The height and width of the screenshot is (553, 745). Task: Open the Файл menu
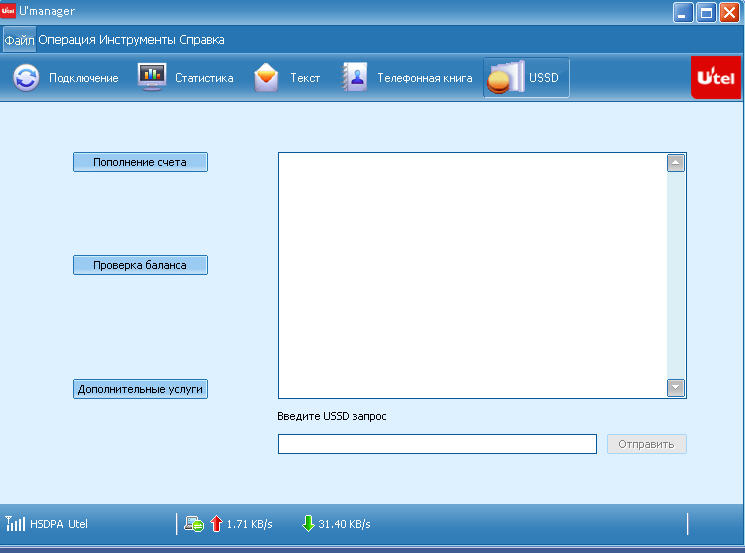pos(19,40)
